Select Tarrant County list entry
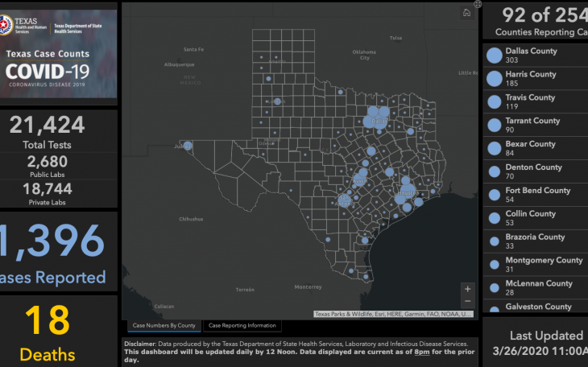 point(532,126)
